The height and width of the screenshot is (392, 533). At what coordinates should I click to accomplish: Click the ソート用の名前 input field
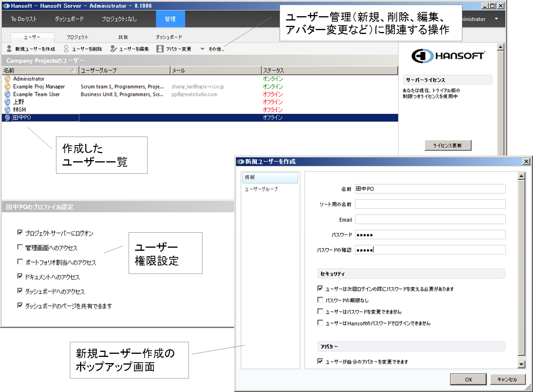pos(430,204)
